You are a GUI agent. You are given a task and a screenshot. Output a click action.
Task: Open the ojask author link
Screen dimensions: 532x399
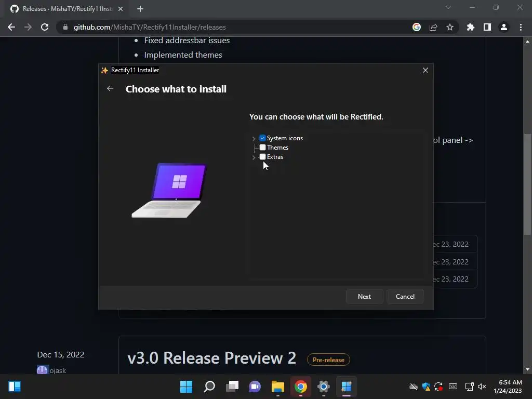click(x=58, y=370)
